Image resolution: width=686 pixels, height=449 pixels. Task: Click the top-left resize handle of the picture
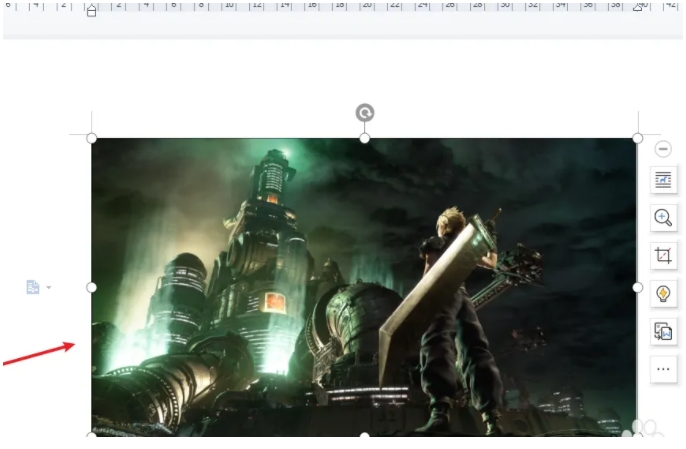click(x=91, y=138)
